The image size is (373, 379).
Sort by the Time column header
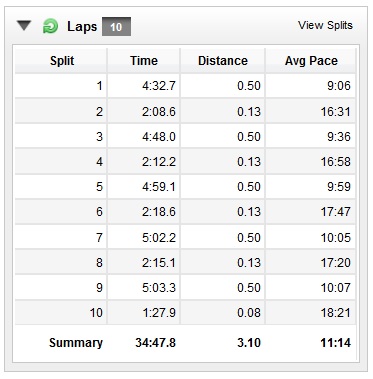coord(144,61)
